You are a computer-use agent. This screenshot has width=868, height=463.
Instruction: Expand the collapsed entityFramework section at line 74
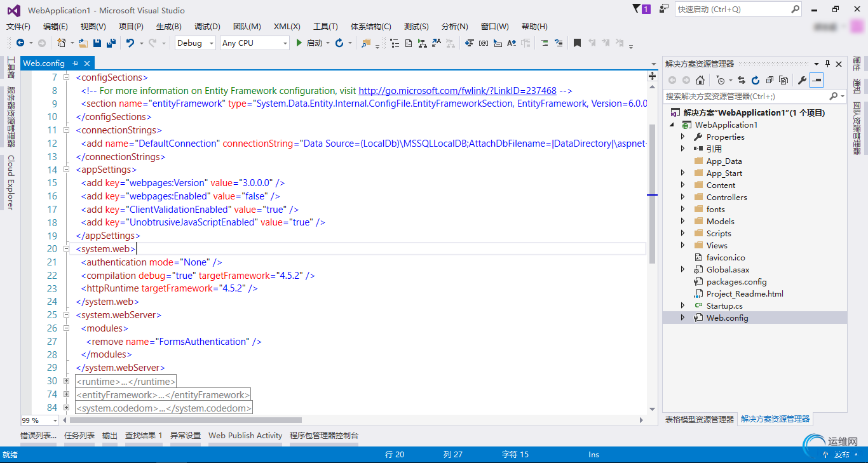(x=66, y=394)
